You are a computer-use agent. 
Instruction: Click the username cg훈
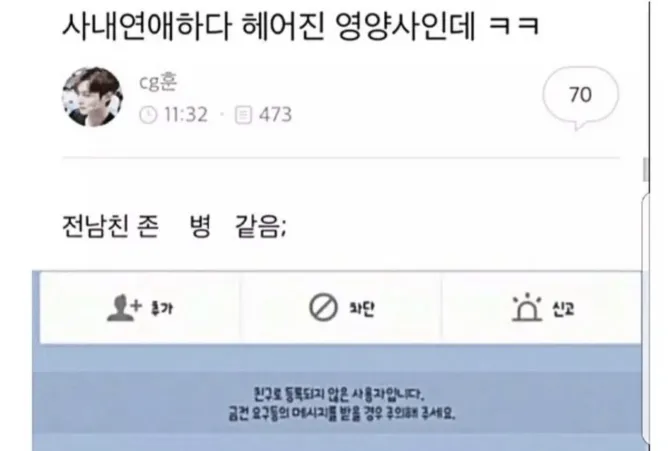coord(158,82)
